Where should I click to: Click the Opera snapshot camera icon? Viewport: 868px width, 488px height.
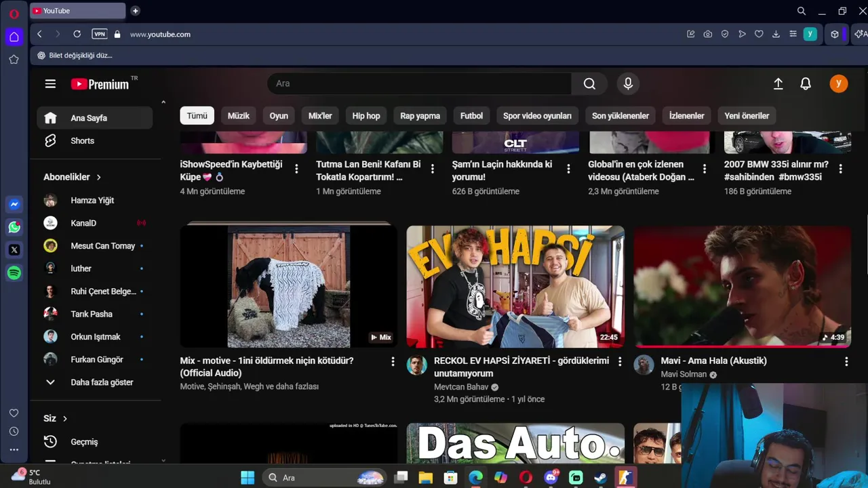click(x=708, y=34)
